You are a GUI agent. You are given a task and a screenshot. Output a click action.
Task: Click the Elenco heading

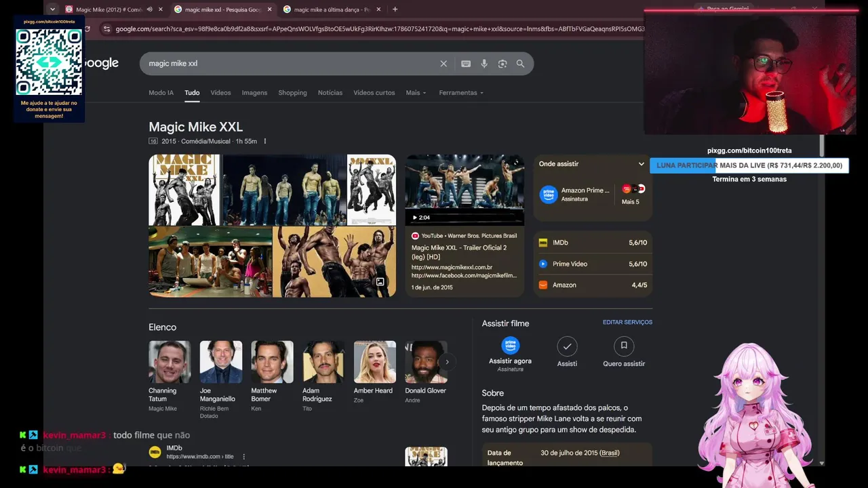click(x=163, y=327)
